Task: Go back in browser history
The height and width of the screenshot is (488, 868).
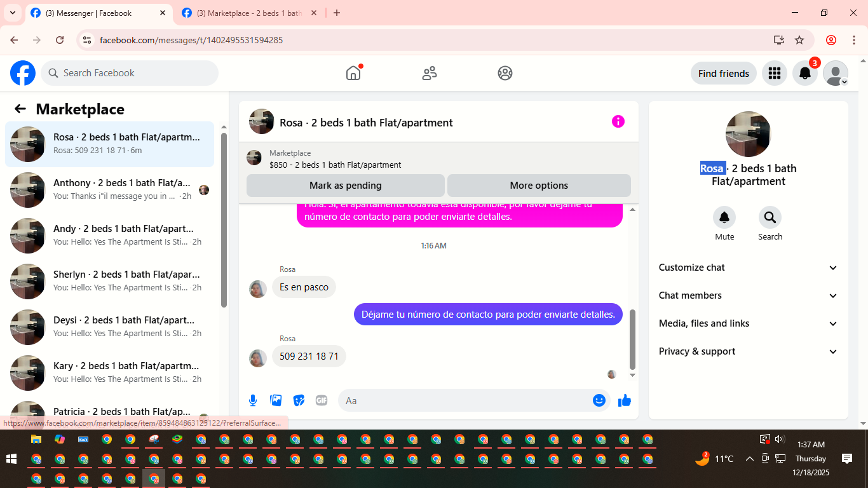Action: 14,40
